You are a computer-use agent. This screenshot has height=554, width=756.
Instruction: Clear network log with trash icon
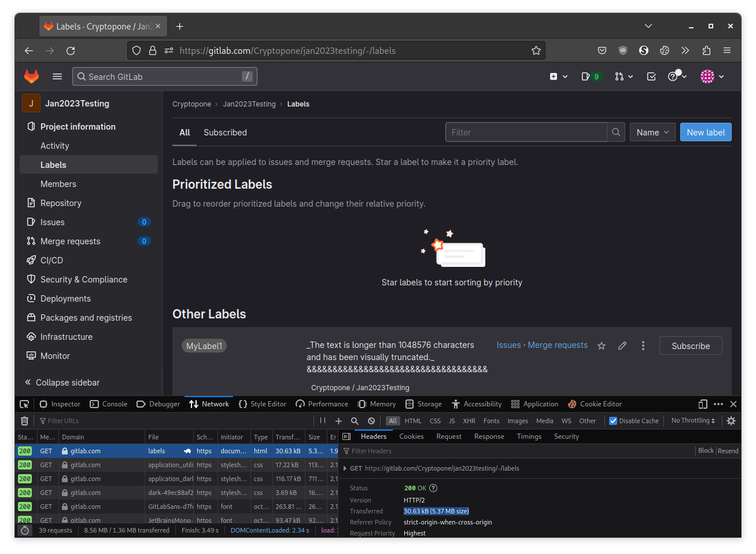pos(24,421)
